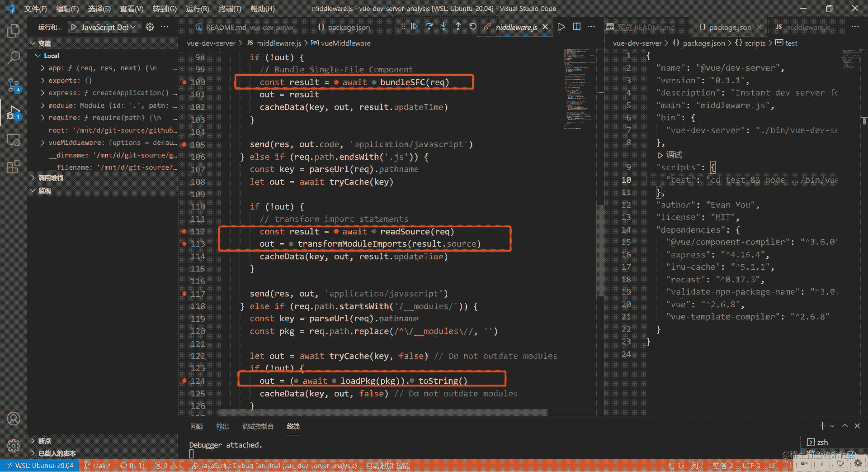Open the Run and Debug view icon

point(14,112)
